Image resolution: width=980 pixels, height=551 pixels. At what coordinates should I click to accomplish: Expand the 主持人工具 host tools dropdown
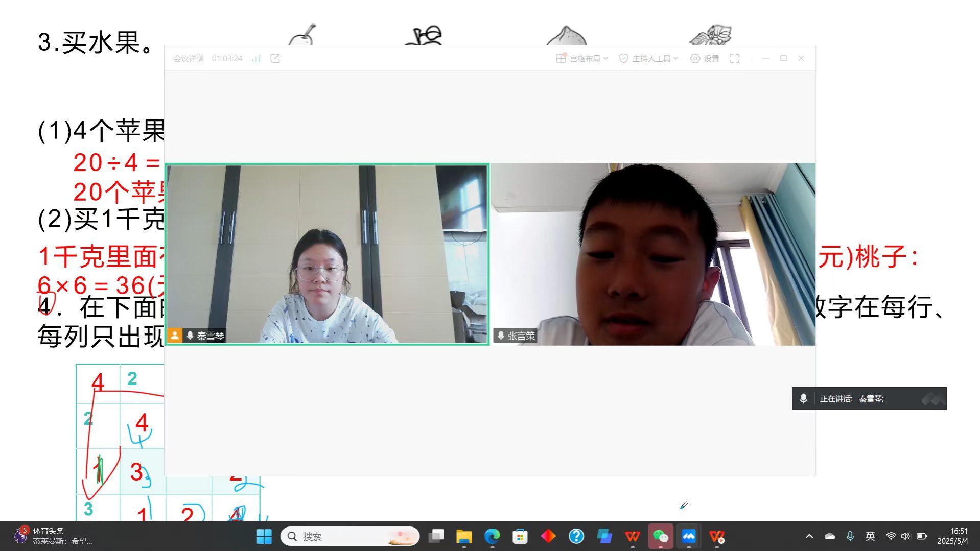(648, 59)
